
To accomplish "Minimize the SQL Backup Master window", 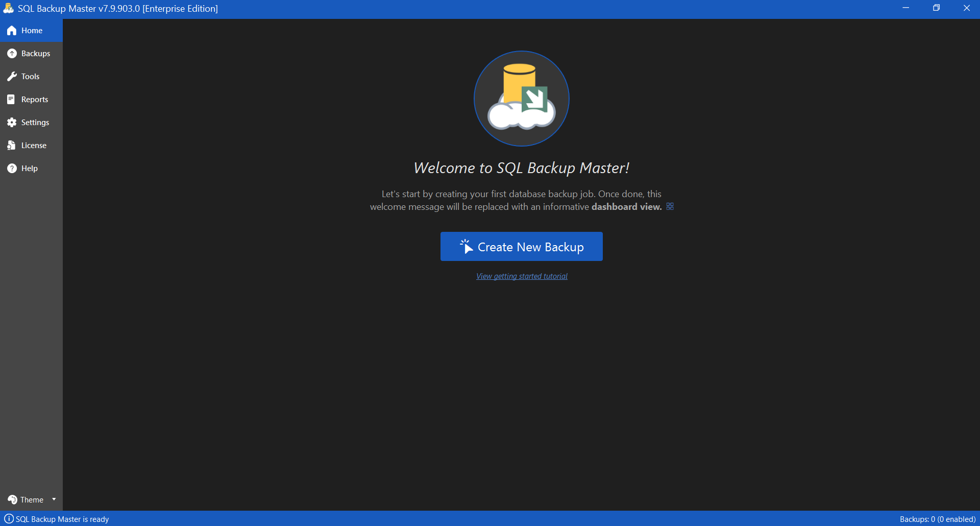I will [x=905, y=8].
